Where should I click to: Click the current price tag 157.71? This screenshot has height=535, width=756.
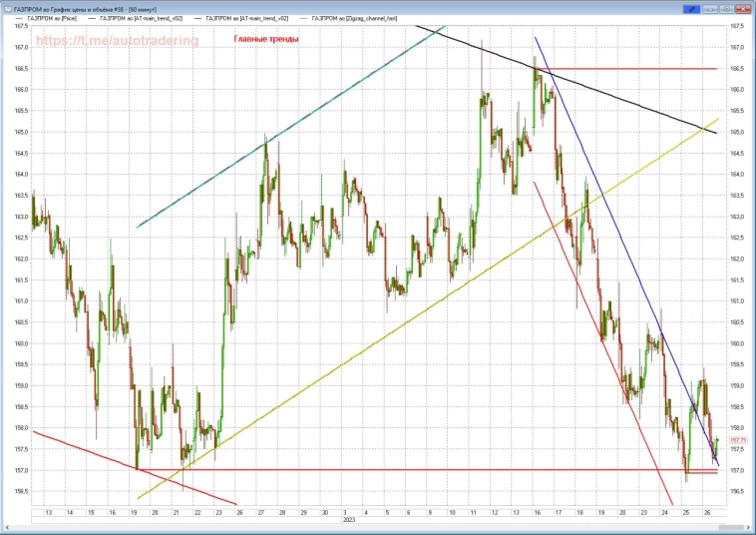point(739,440)
